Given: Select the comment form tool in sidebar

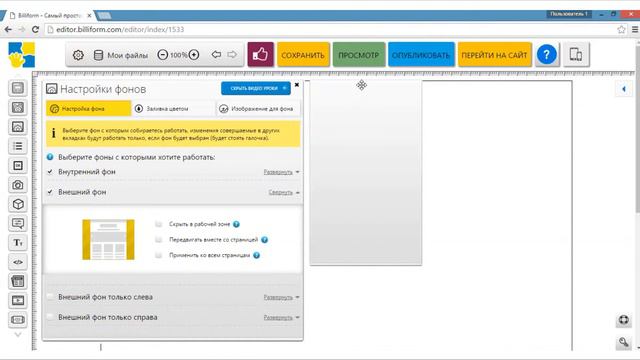Looking at the screenshot, I should [x=18, y=223].
